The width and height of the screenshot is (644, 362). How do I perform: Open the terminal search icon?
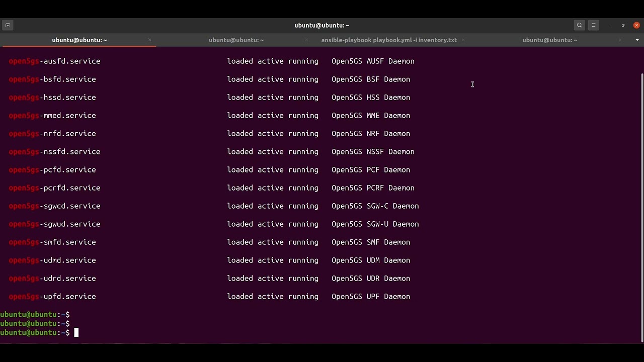click(580, 25)
